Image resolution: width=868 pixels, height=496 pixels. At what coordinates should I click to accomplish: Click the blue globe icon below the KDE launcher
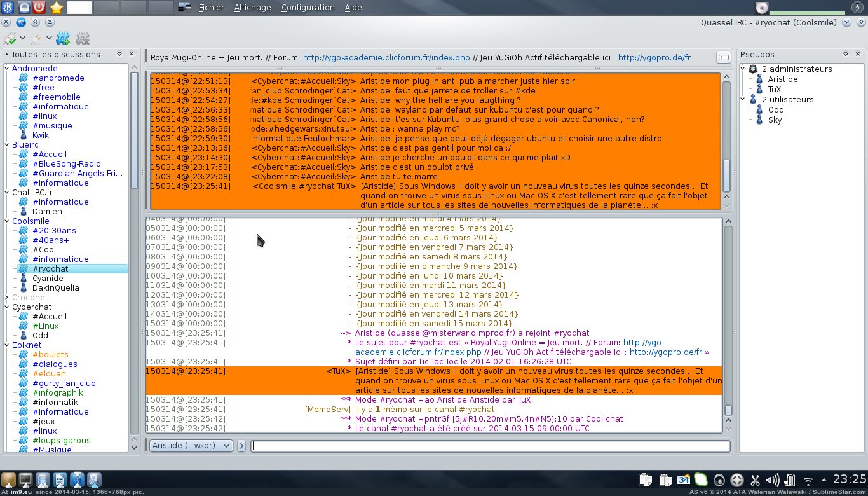pyautogui.click(x=20, y=22)
